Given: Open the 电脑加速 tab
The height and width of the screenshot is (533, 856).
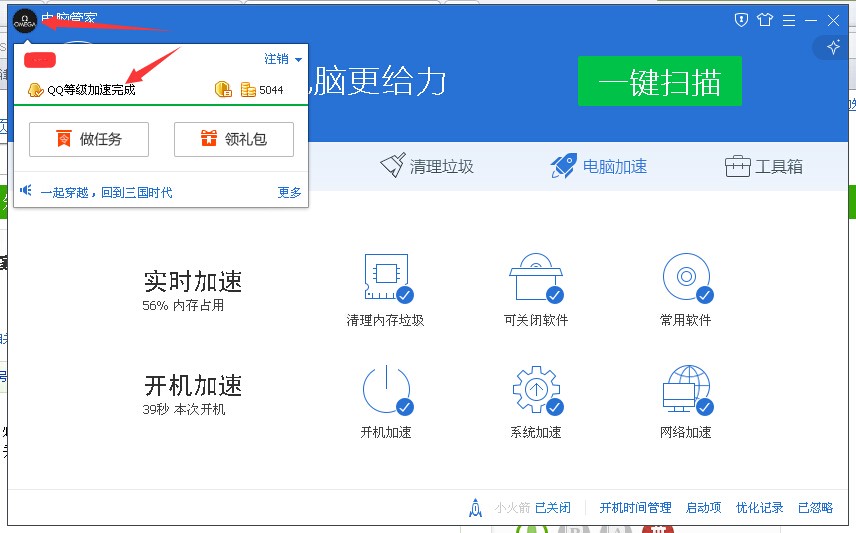Looking at the screenshot, I should click(598, 166).
